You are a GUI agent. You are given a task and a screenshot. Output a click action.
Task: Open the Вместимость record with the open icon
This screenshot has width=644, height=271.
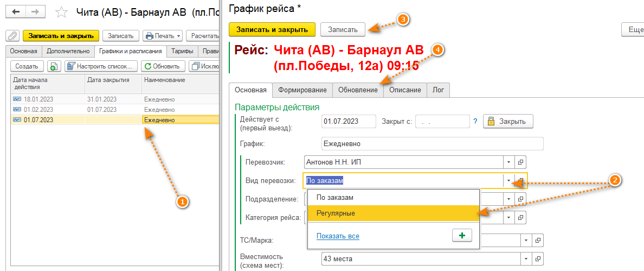point(537,259)
